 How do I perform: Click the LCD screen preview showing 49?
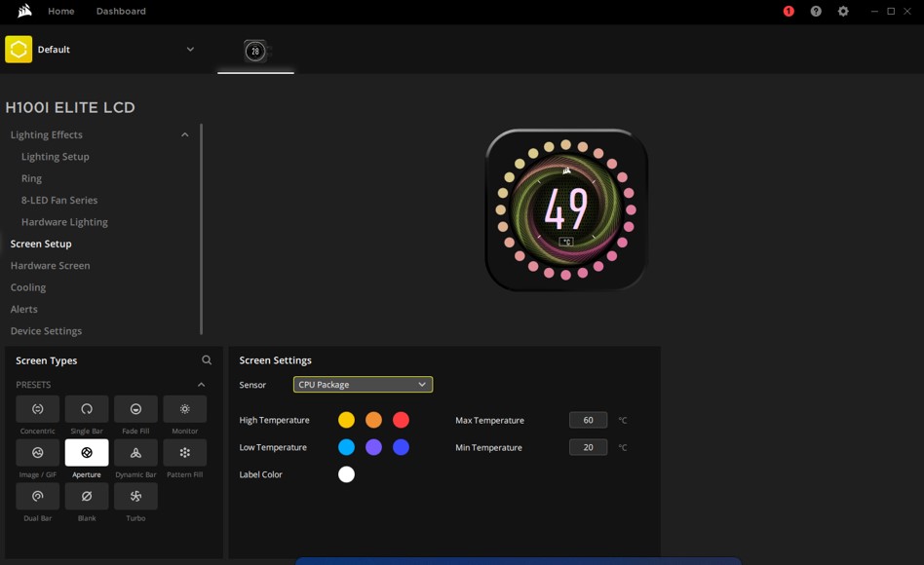click(565, 209)
